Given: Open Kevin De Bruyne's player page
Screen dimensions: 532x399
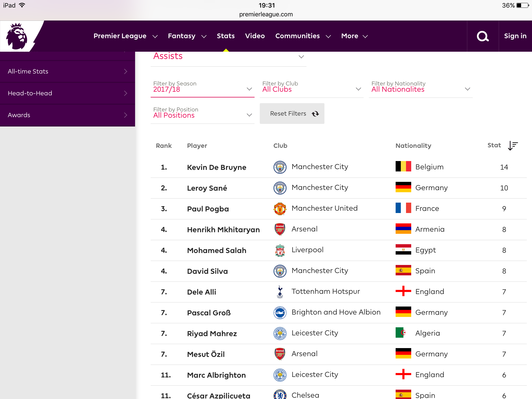Looking at the screenshot, I should [216, 167].
